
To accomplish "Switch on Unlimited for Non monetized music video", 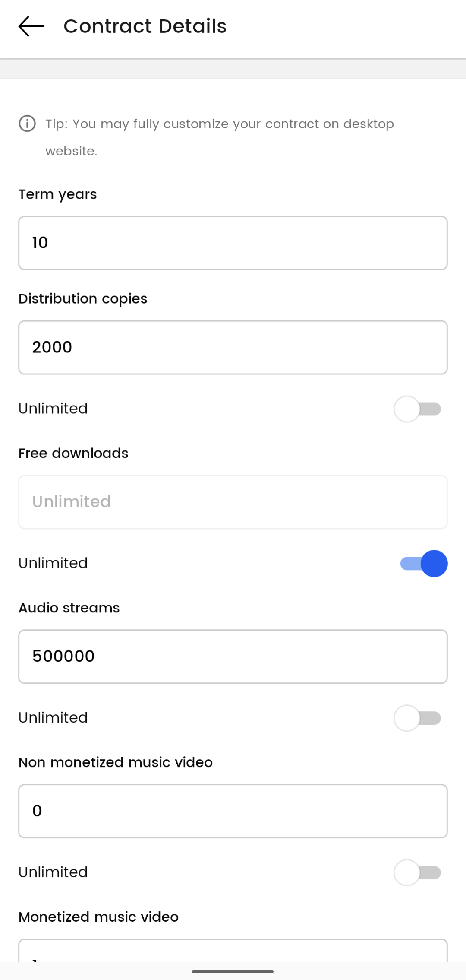I will tap(417, 873).
